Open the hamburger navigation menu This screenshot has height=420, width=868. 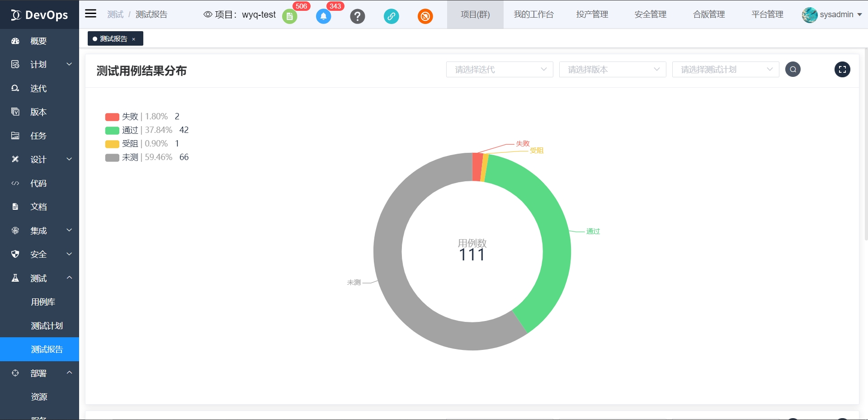90,13
